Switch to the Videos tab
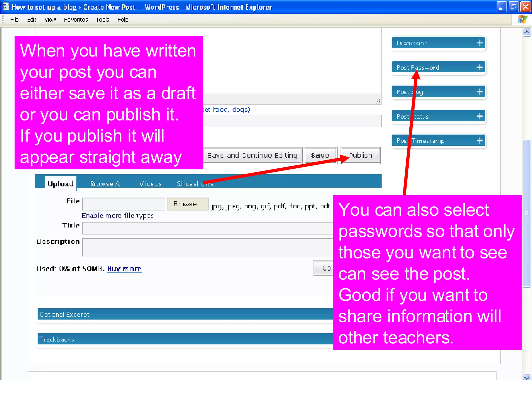532x399 pixels. (150, 184)
